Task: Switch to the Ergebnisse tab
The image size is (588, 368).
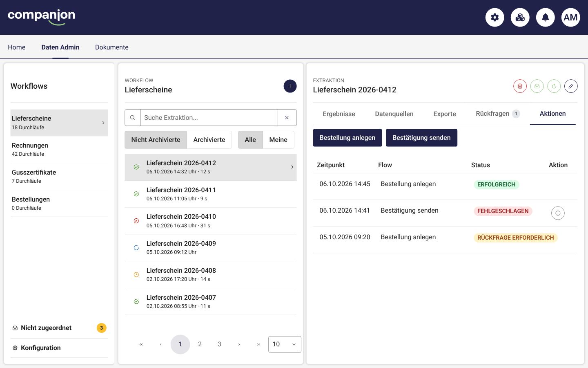Action: tap(339, 114)
